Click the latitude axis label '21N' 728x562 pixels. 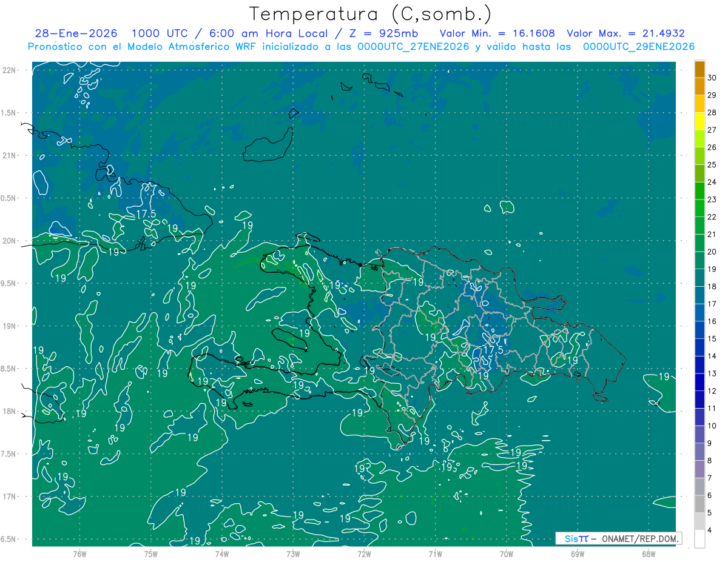pyautogui.click(x=10, y=155)
